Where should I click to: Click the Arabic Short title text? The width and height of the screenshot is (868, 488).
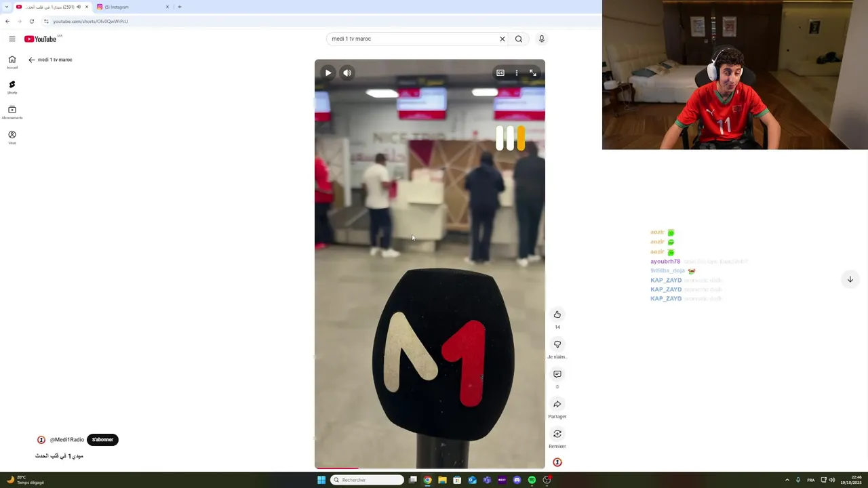[59, 456]
